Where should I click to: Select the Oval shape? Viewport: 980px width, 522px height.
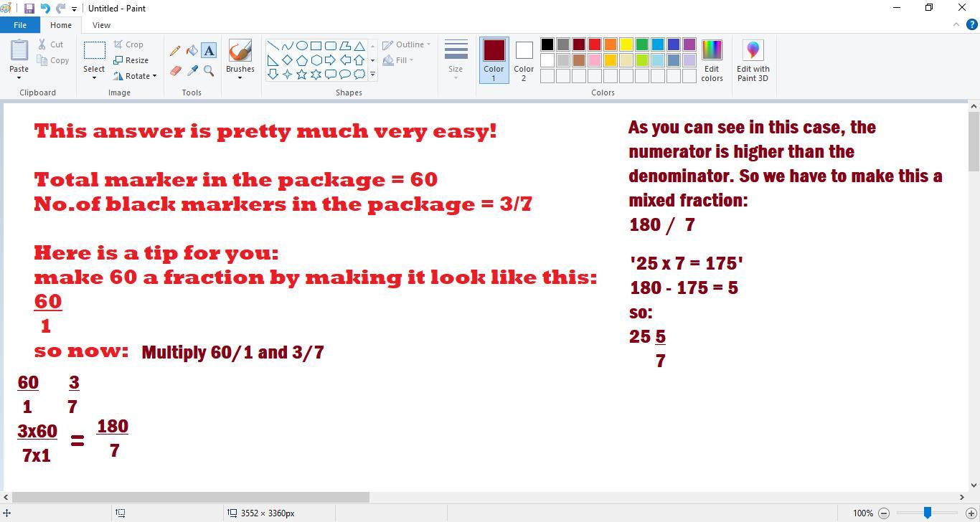pyautogui.click(x=301, y=46)
